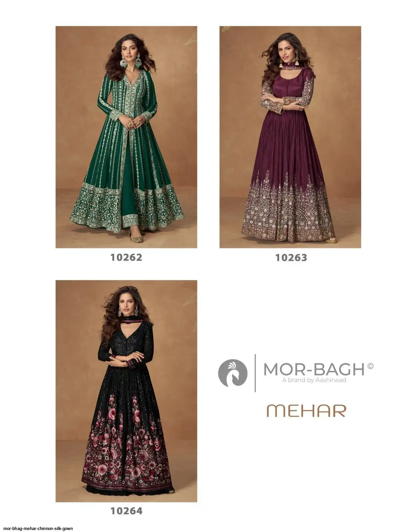Screen dimensions: 417x532
Task: Open the green gown 10262 image
Action: click(x=126, y=137)
